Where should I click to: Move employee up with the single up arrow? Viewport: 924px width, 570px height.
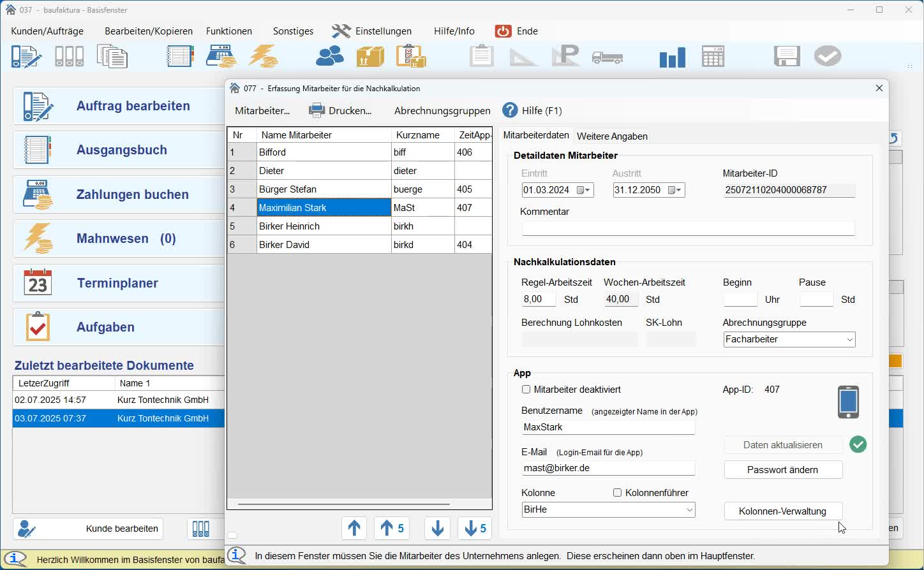(x=354, y=528)
